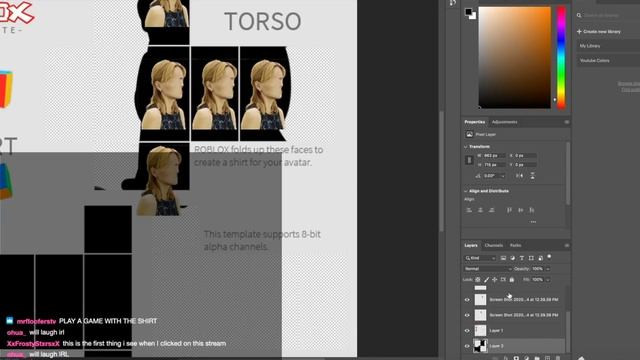Click the Add layer mask icon
Viewport: 640px width, 360px height.
tap(516, 358)
